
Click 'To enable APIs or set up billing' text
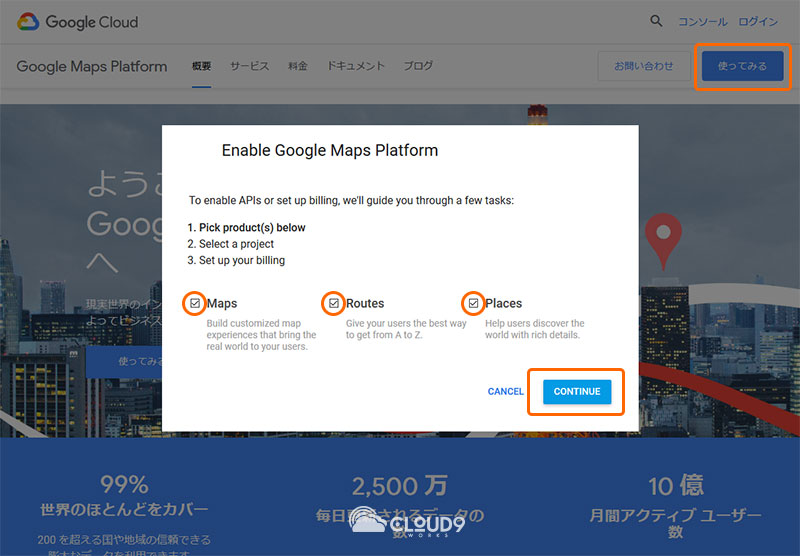(352, 200)
